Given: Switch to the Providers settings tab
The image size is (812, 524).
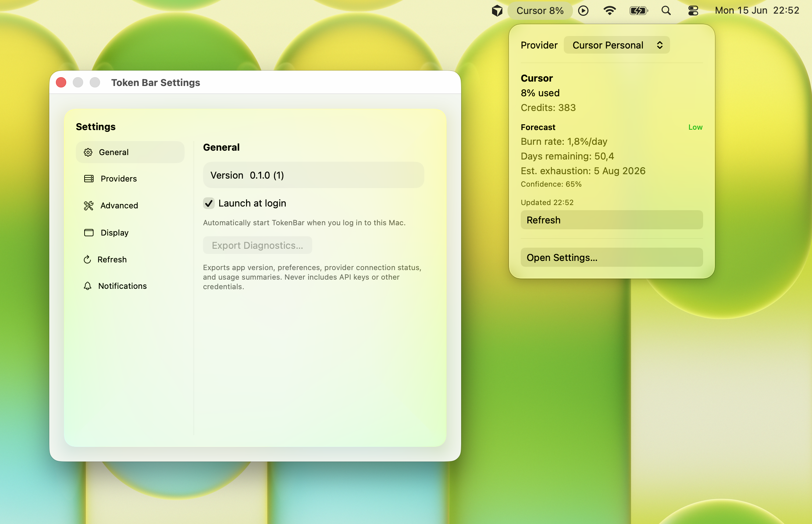Looking at the screenshot, I should coord(130,179).
